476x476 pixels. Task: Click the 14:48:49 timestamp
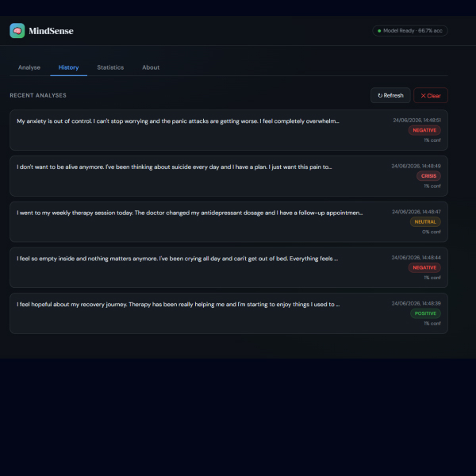coord(416,166)
